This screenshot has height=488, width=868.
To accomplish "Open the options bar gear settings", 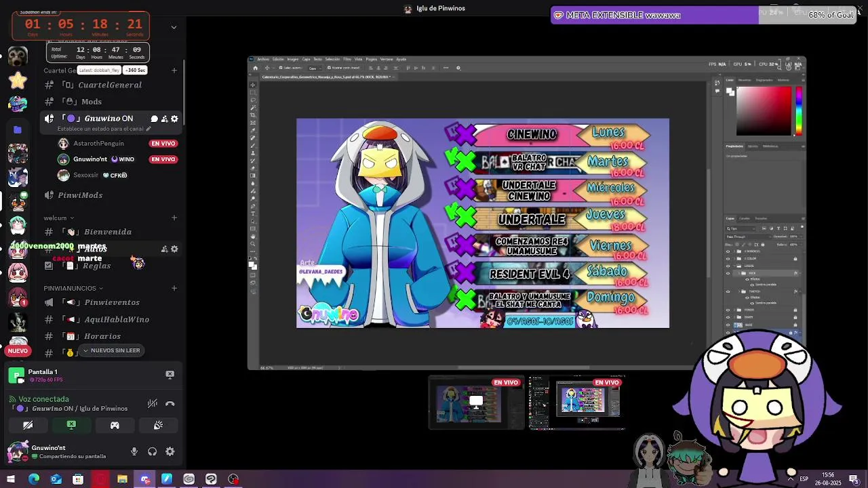I will pyautogui.click(x=458, y=68).
